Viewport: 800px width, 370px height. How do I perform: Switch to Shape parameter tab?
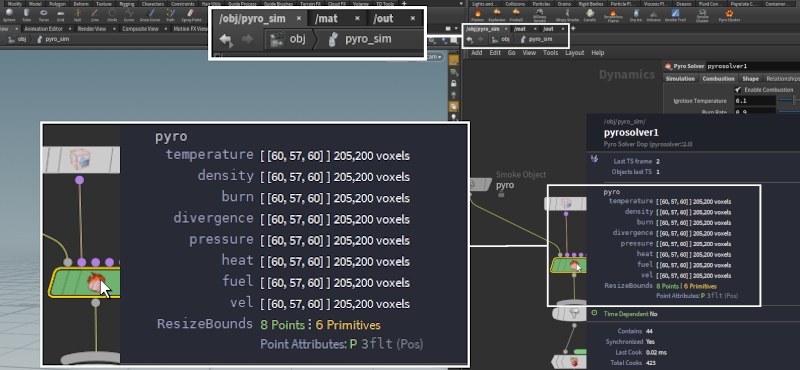[750, 79]
